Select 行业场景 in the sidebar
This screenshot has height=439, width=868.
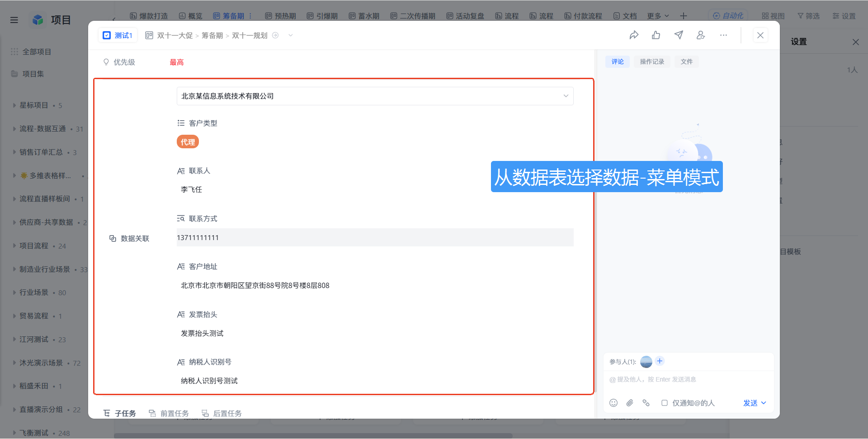(x=34, y=293)
